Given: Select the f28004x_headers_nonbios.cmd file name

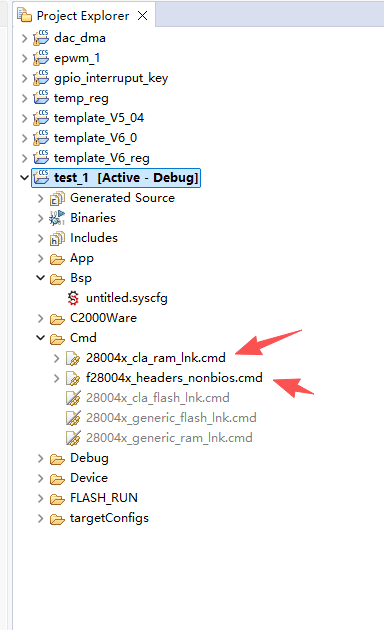Looking at the screenshot, I should point(174,378).
